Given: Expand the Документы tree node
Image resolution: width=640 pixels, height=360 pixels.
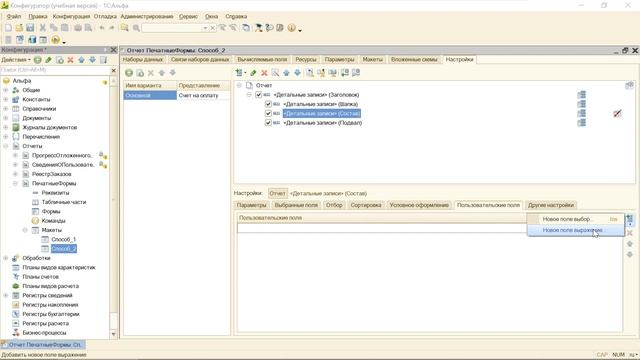Looking at the screenshot, I should (6, 118).
